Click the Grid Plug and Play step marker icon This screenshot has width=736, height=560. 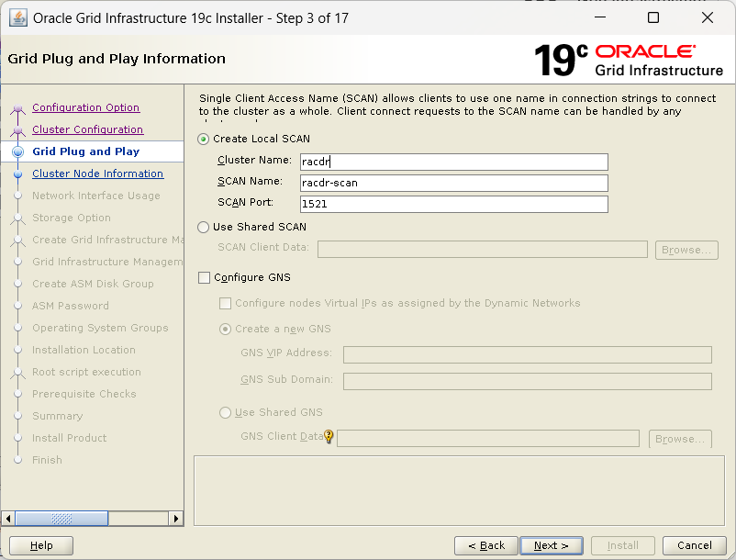[x=17, y=151]
